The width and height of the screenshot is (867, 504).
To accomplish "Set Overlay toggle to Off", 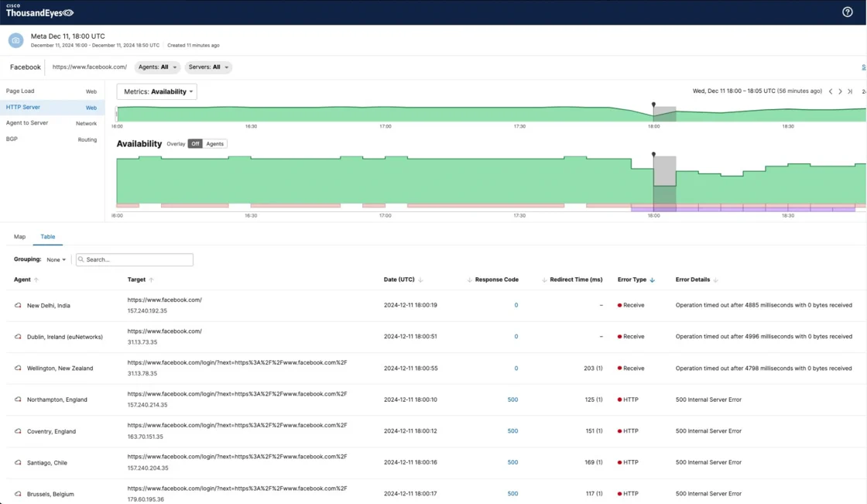I will [195, 144].
